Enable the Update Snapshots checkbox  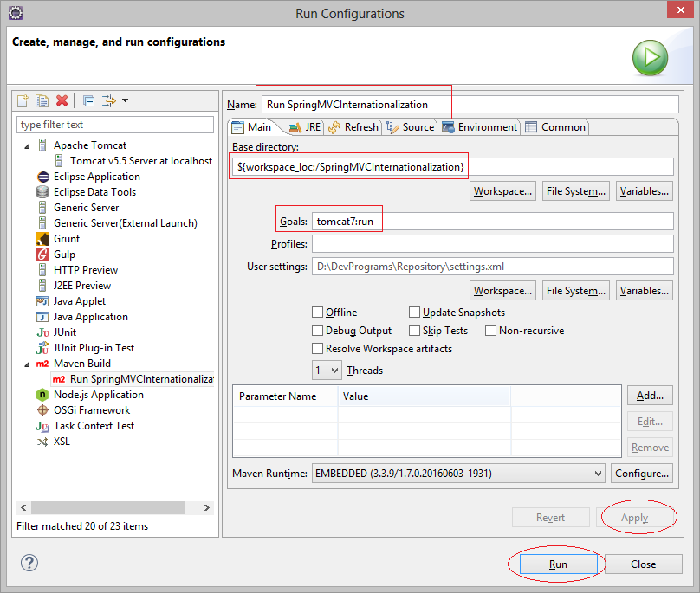tap(414, 312)
